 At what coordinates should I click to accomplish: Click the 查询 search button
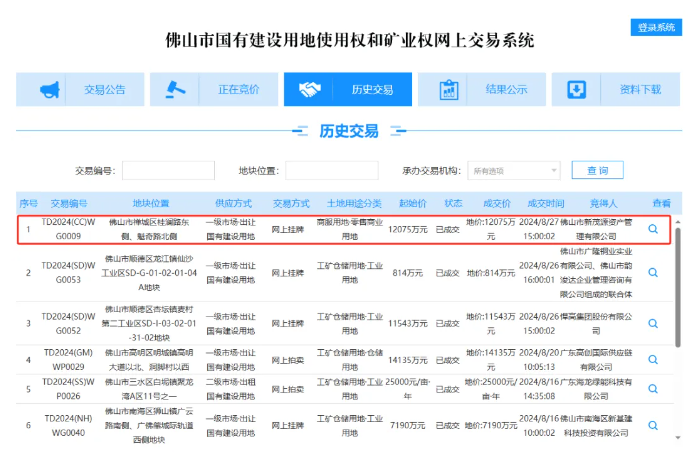point(597,171)
